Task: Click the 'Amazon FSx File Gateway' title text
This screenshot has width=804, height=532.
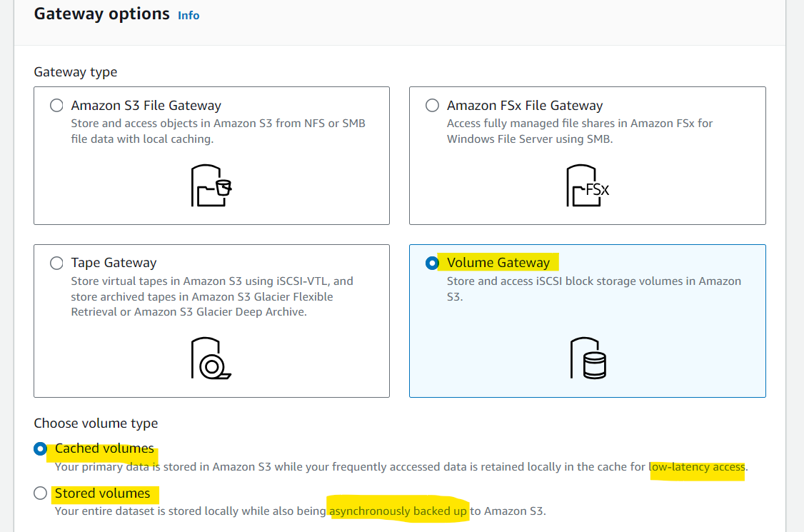Action: pyautogui.click(x=525, y=105)
